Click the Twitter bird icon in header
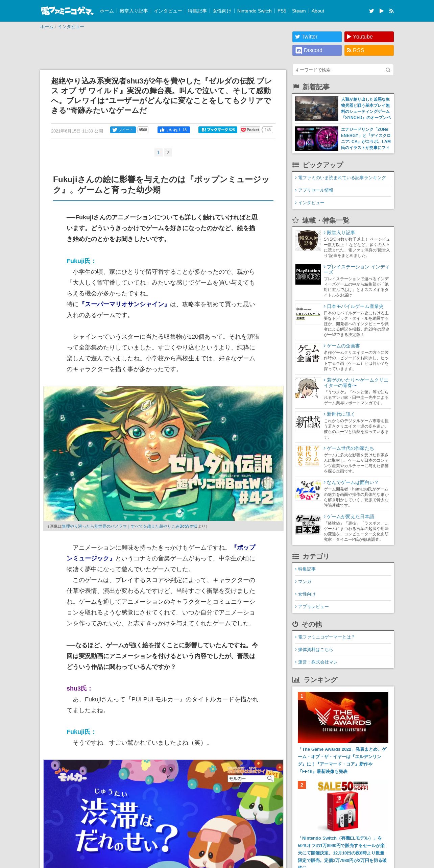Viewport: 434px width, 868px height. pyautogui.click(x=371, y=11)
